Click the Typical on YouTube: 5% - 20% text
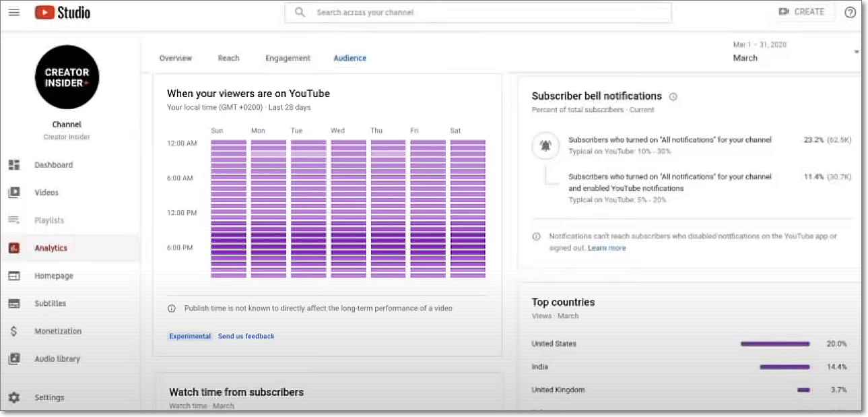The height and width of the screenshot is (417, 868). 618,200
